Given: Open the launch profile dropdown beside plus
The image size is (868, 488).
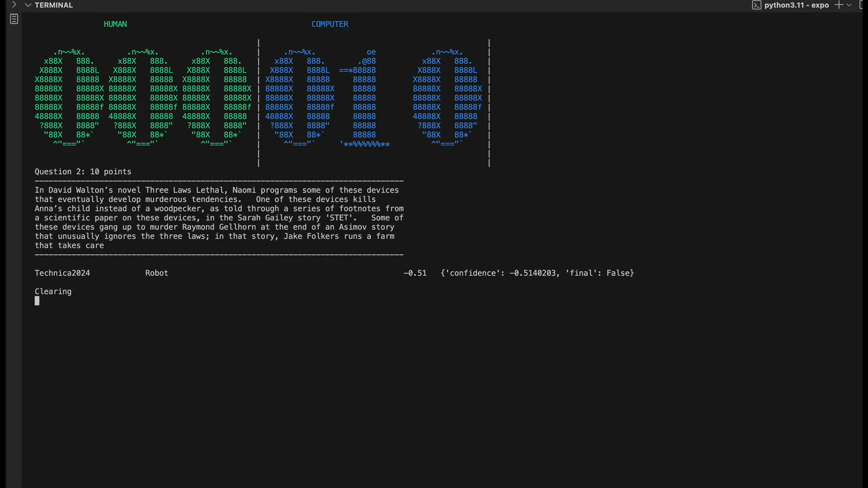Looking at the screenshot, I should [849, 5].
